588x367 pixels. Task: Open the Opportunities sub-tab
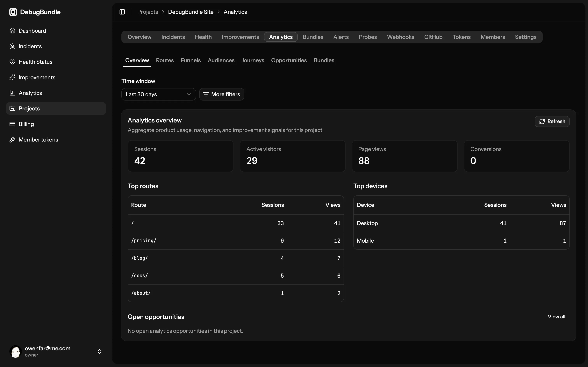[x=289, y=60]
